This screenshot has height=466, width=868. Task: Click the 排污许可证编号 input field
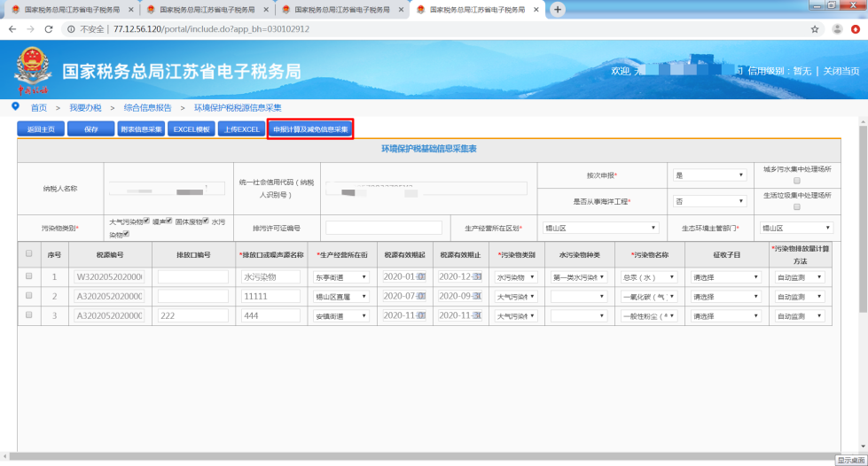(384, 228)
